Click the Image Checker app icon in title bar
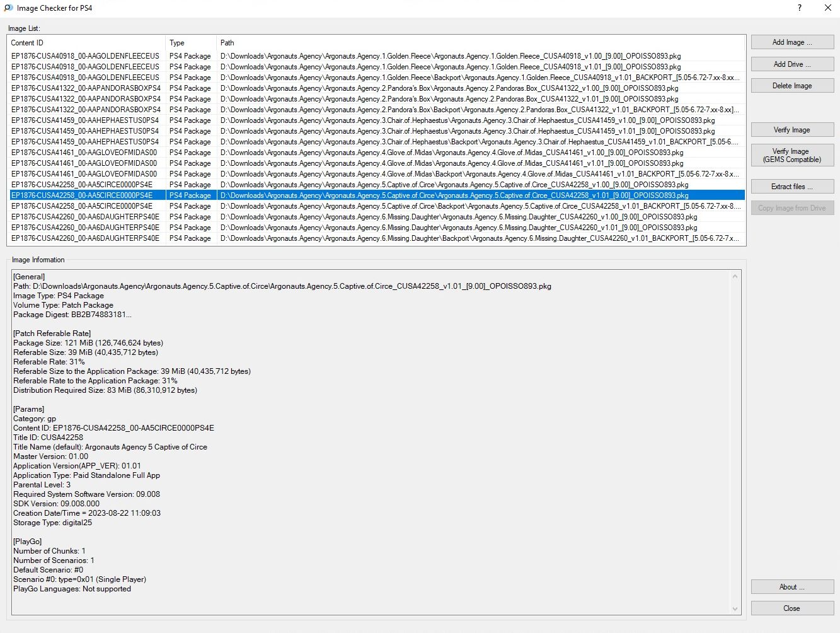The width and height of the screenshot is (840, 633). pyautogui.click(x=8, y=8)
